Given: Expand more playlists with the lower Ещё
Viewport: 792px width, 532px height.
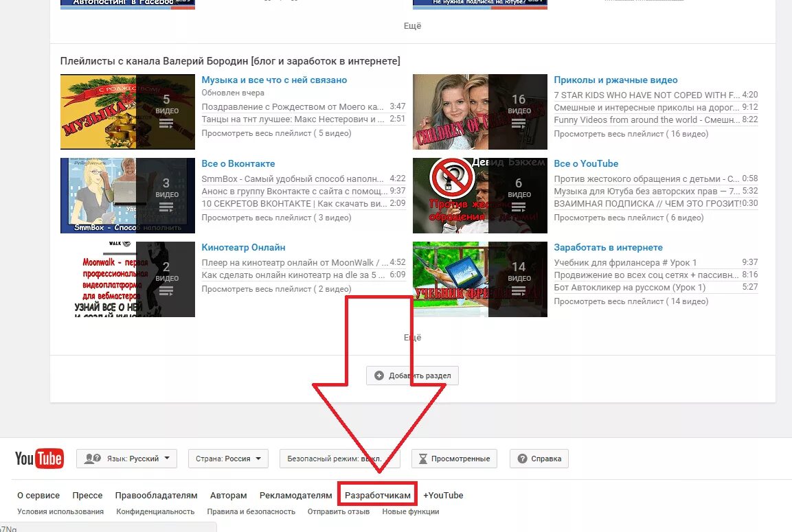Looking at the screenshot, I should [x=412, y=337].
